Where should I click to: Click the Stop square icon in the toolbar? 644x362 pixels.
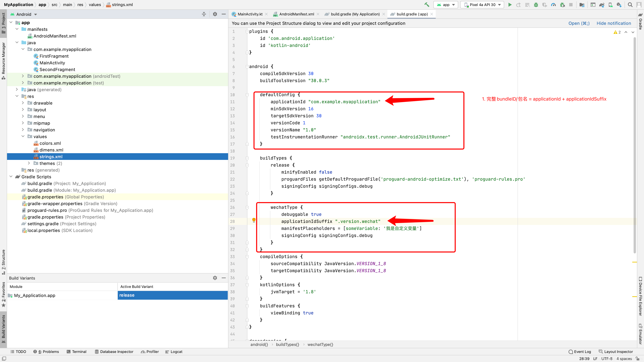[571, 5]
